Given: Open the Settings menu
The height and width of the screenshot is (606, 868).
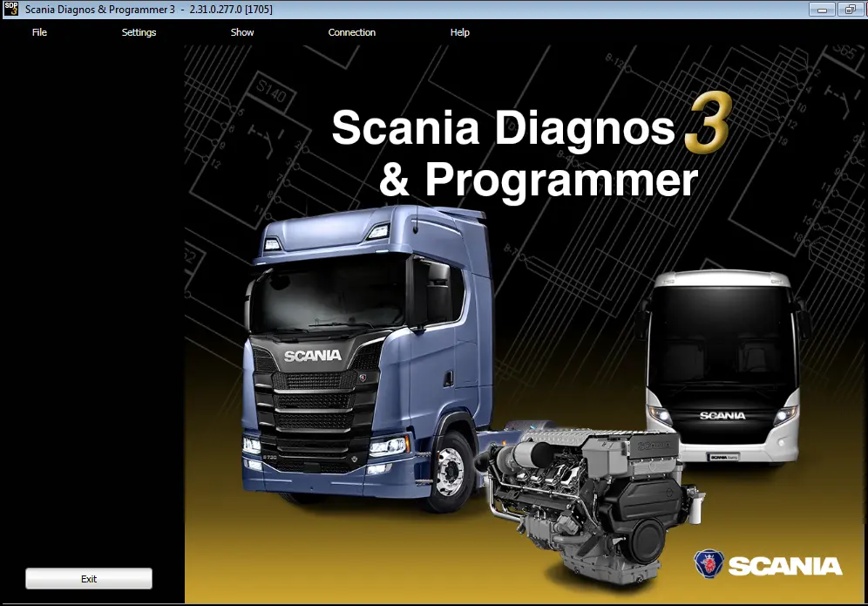Looking at the screenshot, I should coord(139,32).
